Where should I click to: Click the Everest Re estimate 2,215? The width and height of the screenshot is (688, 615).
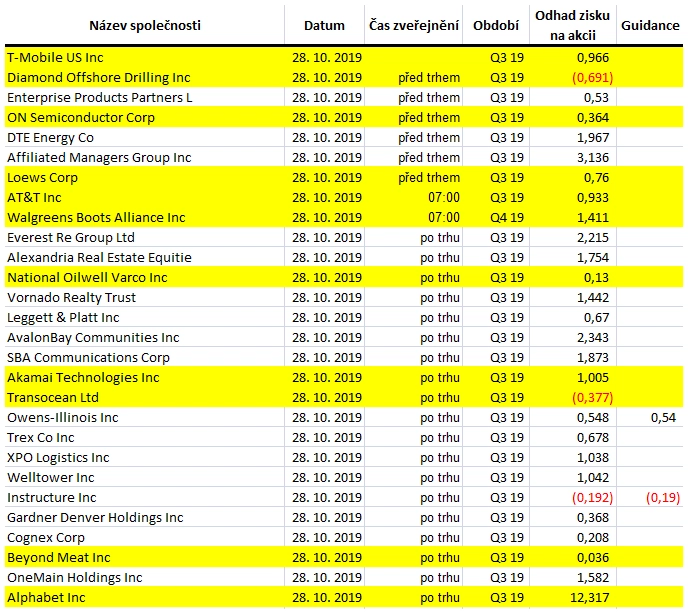(593, 238)
